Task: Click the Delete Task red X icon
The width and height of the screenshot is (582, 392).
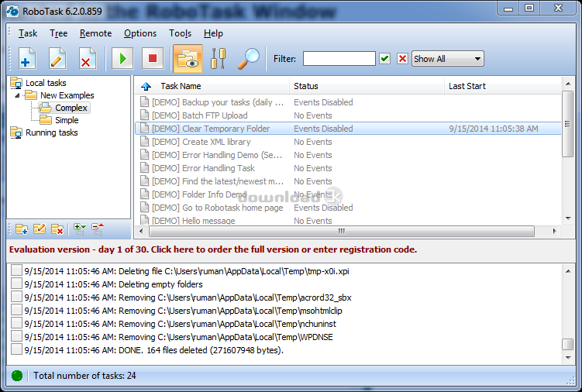Action: point(87,59)
